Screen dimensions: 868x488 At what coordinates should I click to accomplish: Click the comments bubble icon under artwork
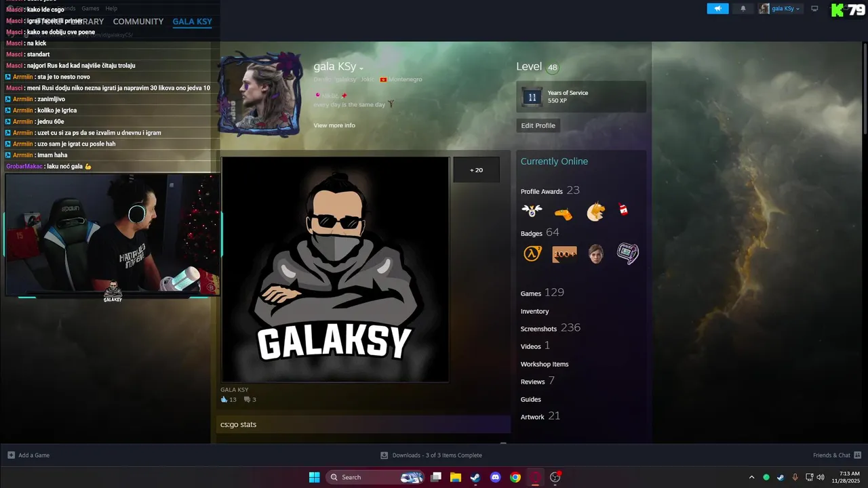[x=247, y=400]
